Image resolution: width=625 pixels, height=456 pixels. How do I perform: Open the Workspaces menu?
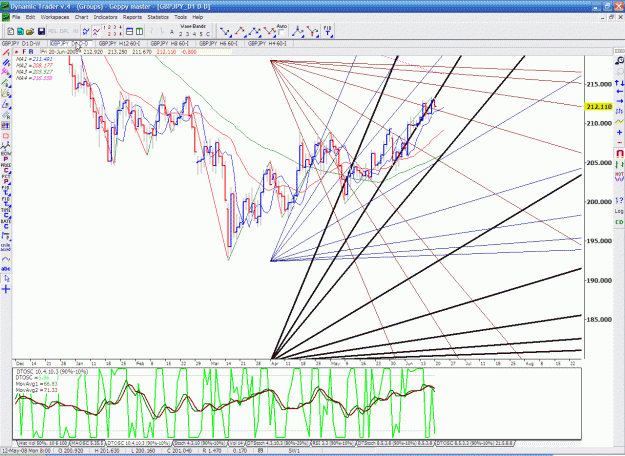click(55, 17)
